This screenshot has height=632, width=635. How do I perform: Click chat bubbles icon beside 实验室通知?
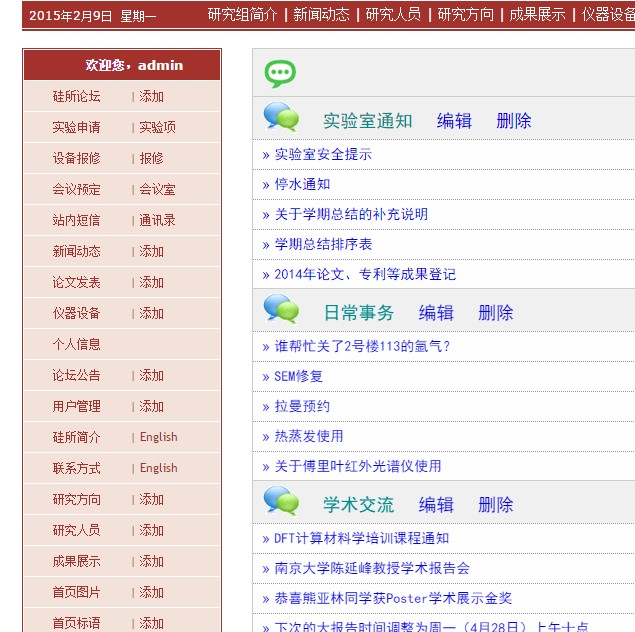tap(281, 117)
